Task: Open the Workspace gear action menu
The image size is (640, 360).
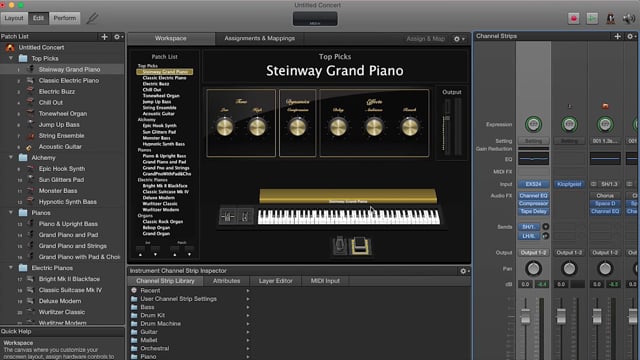Action: click(459, 39)
